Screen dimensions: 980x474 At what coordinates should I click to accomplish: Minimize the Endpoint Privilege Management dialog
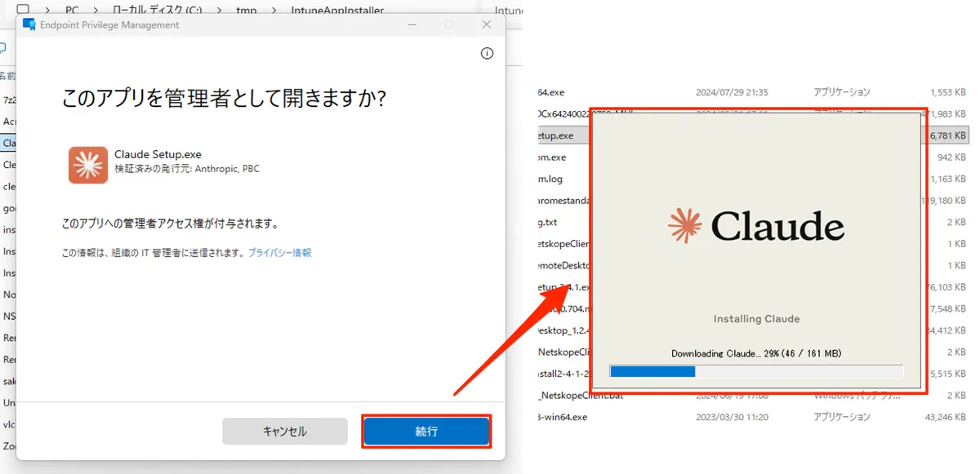[412, 24]
